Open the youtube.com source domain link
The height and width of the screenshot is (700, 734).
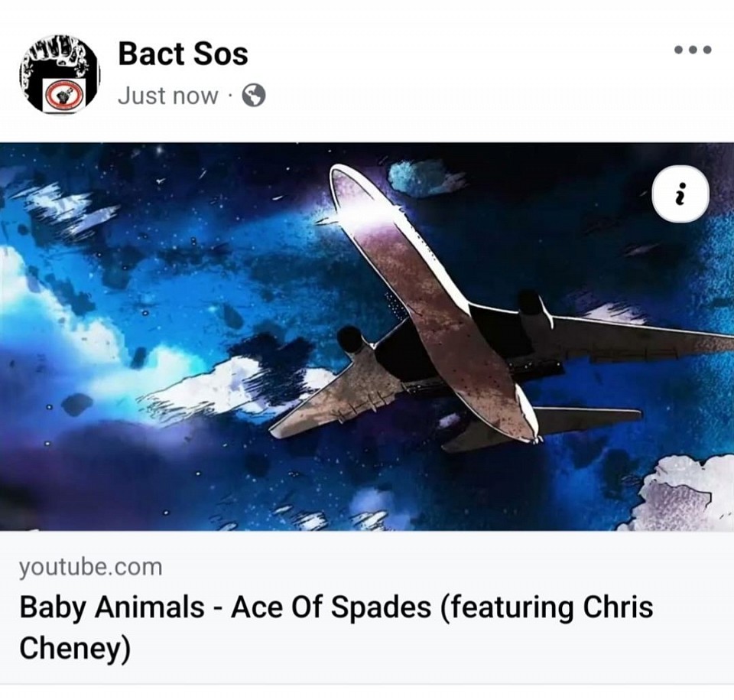point(91,566)
